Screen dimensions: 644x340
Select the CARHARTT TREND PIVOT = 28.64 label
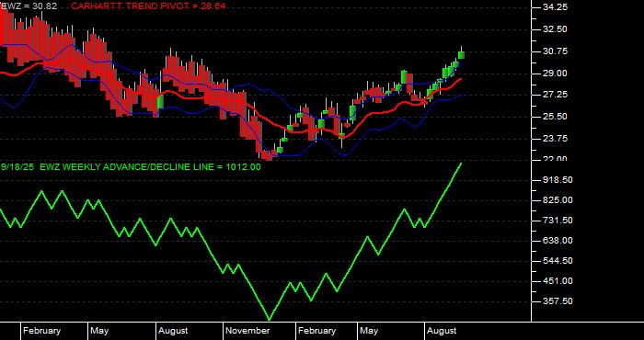tap(148, 6)
